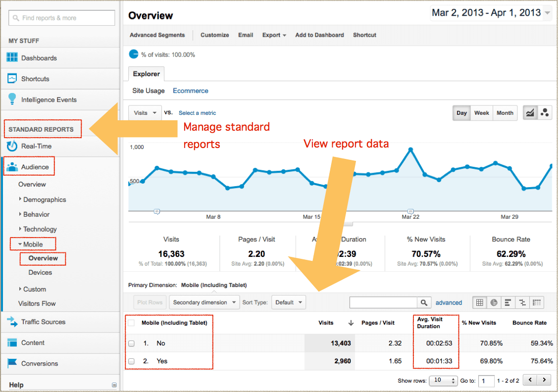This screenshot has height=392, width=558.
Task: Open Devices under Mobile
Action: (x=40, y=273)
